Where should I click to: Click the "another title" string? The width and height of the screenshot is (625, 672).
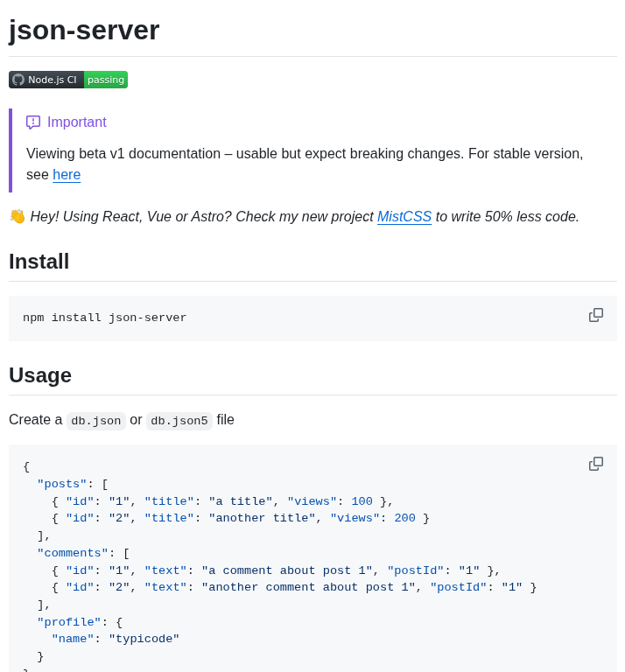coord(262,518)
